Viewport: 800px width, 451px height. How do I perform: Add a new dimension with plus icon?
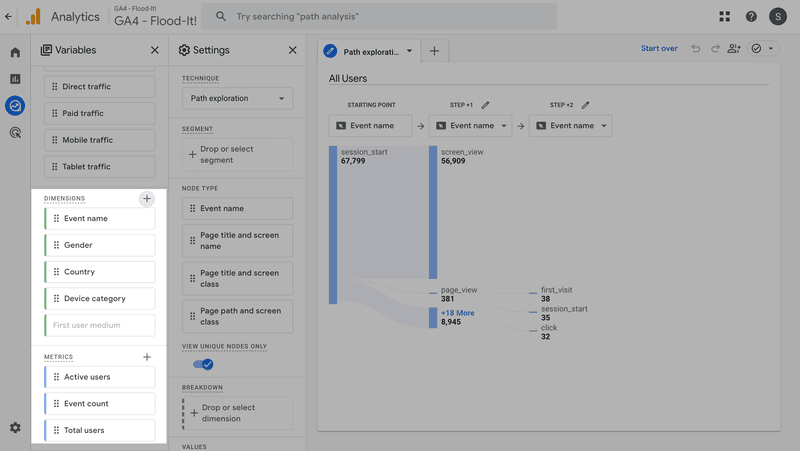tap(147, 199)
